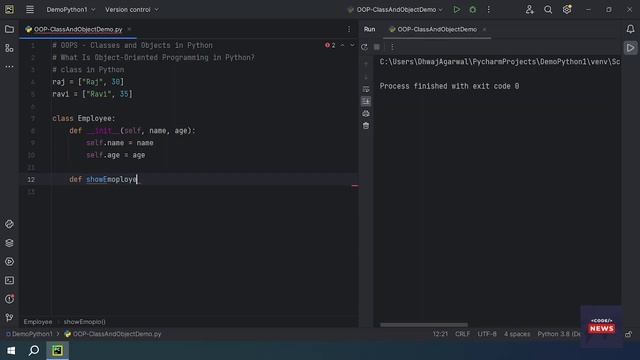Open Code With Me user icon
This screenshot has width=640, height=360.
(529, 9)
